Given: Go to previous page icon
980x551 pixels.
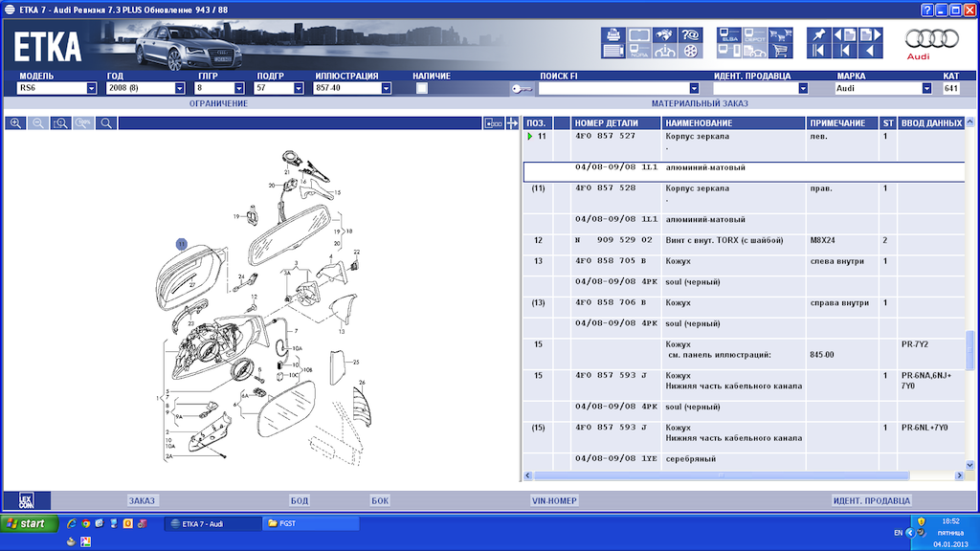Looking at the screenshot, I should [845, 34].
